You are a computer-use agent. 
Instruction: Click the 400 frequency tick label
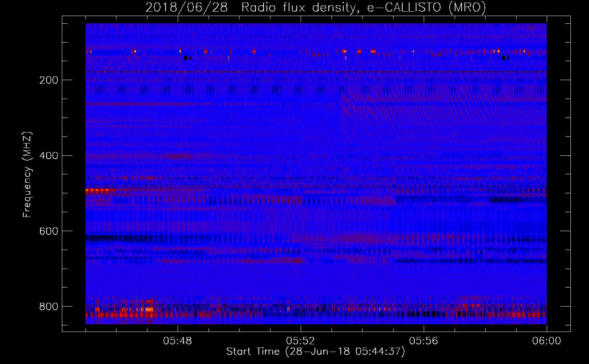[49, 156]
